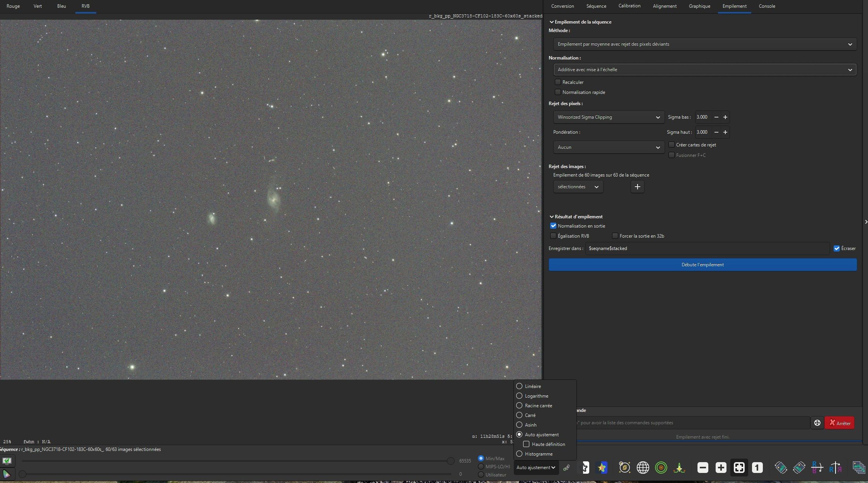This screenshot has width=868, height=483.
Task: Select Logarithme display mode
Action: pyautogui.click(x=519, y=396)
